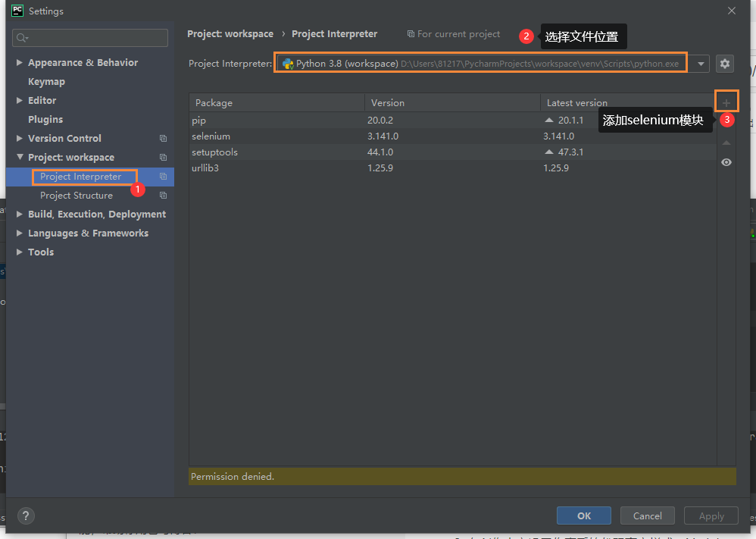Click the search magnifier icon in settings
This screenshot has width=756, height=539.
22,38
